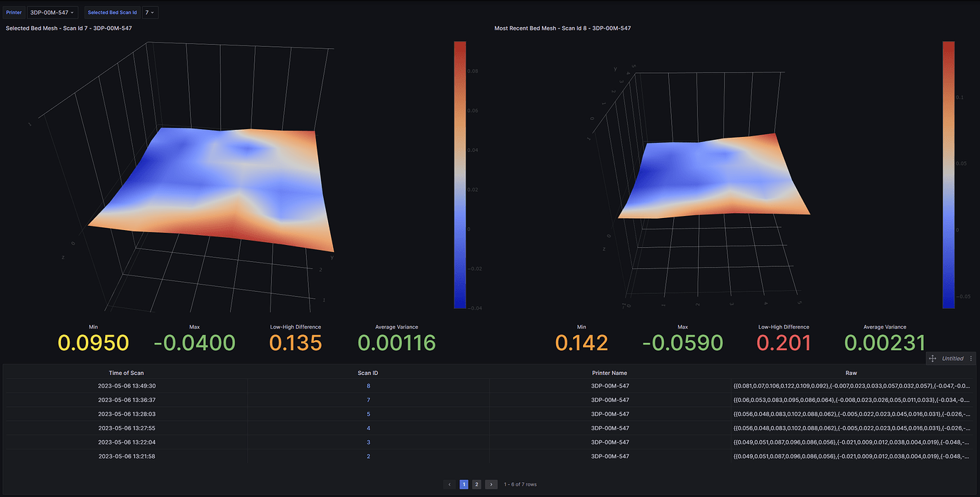Click the time cell 2023-05-06 13:27:55
980x497 pixels.
(126, 428)
